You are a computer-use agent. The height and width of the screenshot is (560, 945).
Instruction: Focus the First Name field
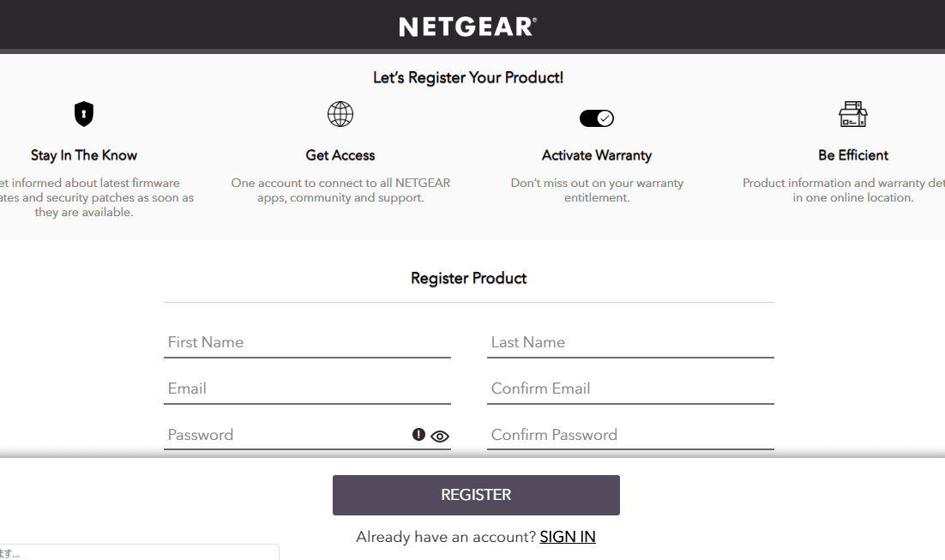coord(307,342)
